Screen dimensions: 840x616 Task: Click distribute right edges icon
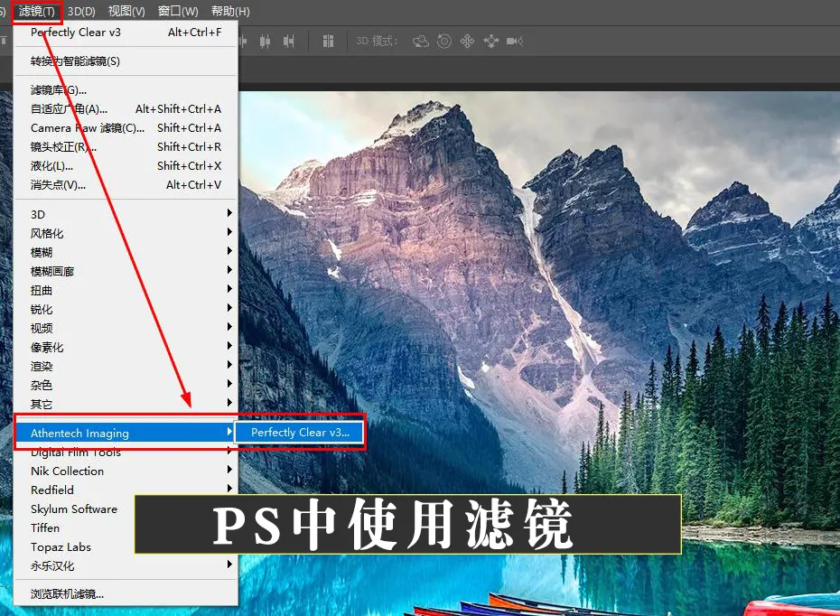click(x=289, y=41)
